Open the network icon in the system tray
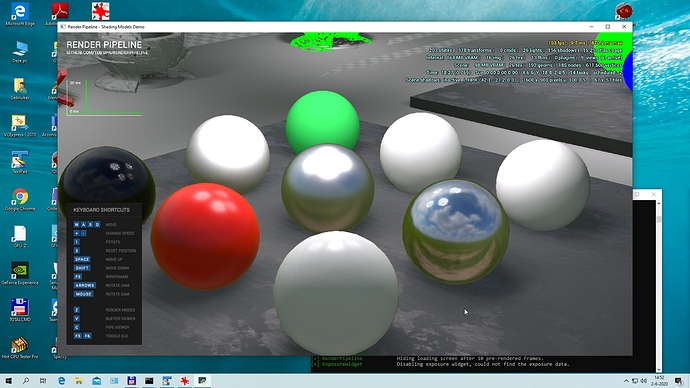 point(635,381)
